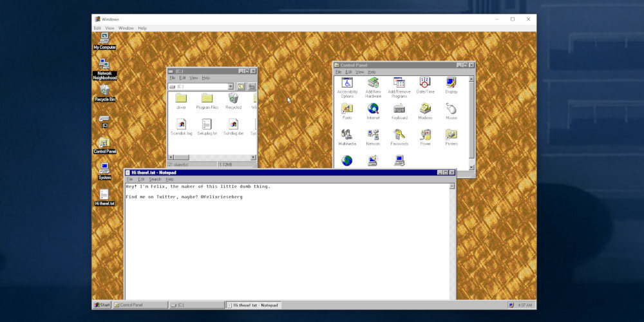Open the Date/Time control panel icon
644x322 pixels.
425,86
